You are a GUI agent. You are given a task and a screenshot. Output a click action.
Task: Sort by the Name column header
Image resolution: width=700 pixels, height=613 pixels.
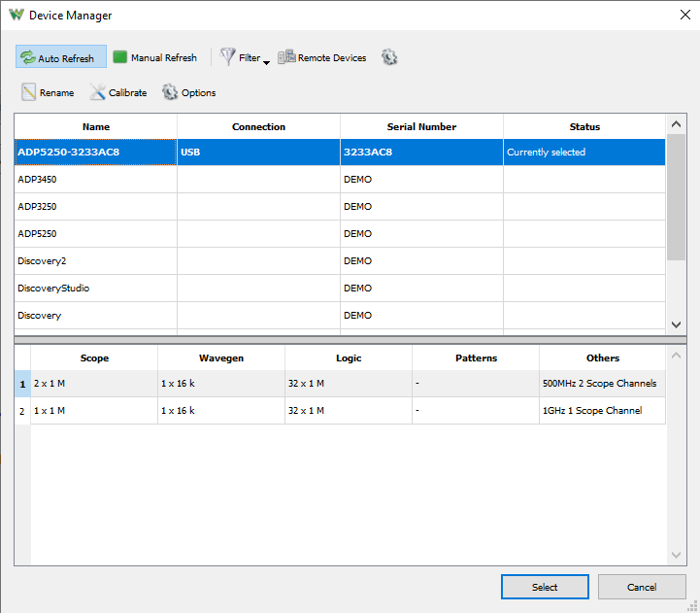coord(95,126)
